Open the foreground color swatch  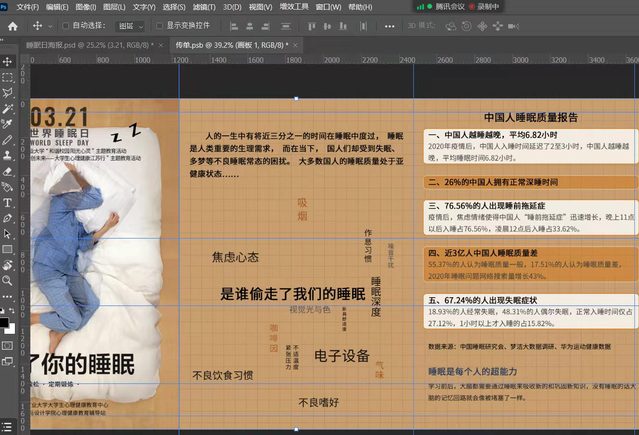pos(5,322)
